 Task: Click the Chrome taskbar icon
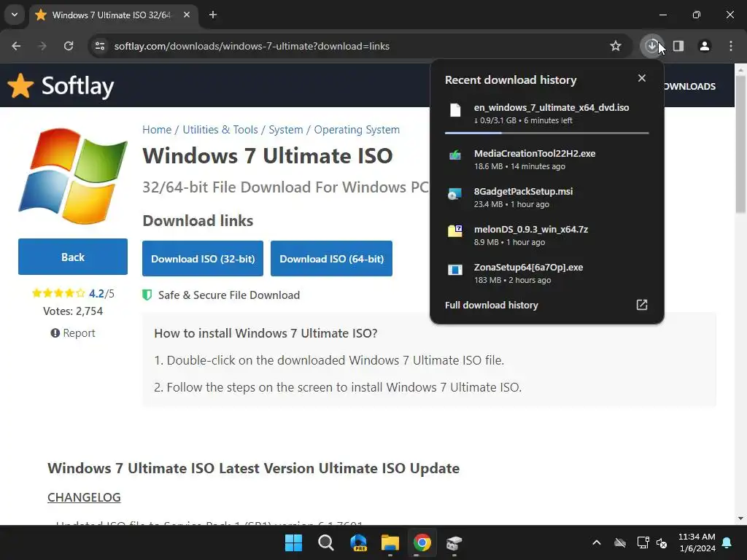[x=422, y=542]
